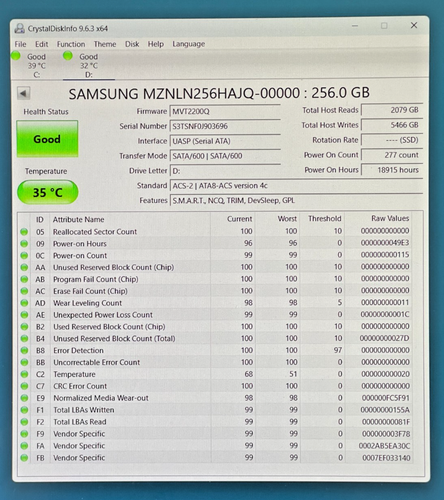Viewport: 444px width, 500px height.
Task: Click the Transfer Mode field SATA/600
Action: (x=225, y=156)
